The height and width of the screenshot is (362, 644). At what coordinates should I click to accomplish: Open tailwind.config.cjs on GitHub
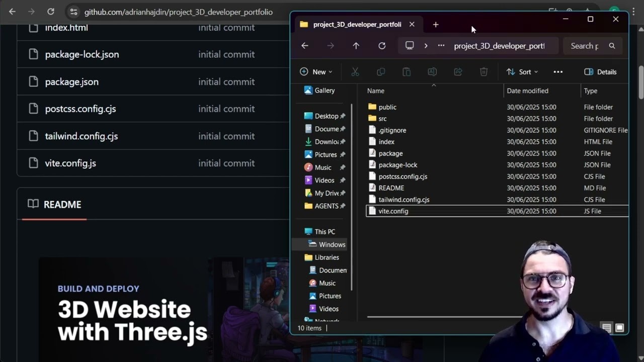[x=82, y=136]
